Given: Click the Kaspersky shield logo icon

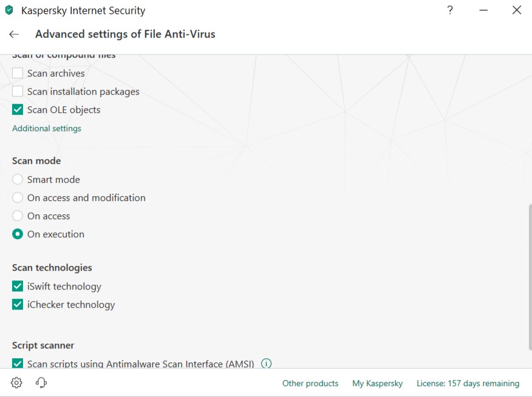Looking at the screenshot, I should coord(9,10).
